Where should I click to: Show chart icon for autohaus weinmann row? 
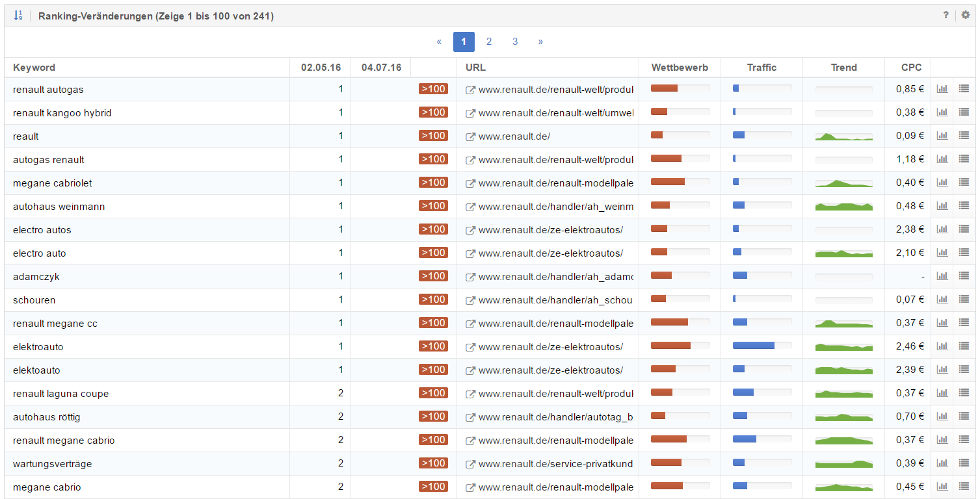(942, 206)
